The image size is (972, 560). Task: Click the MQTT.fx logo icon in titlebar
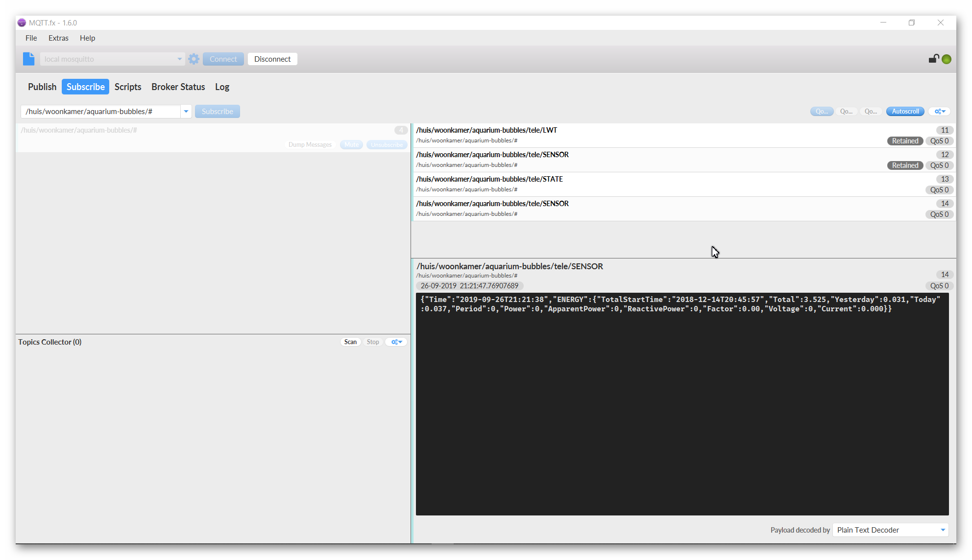(21, 23)
